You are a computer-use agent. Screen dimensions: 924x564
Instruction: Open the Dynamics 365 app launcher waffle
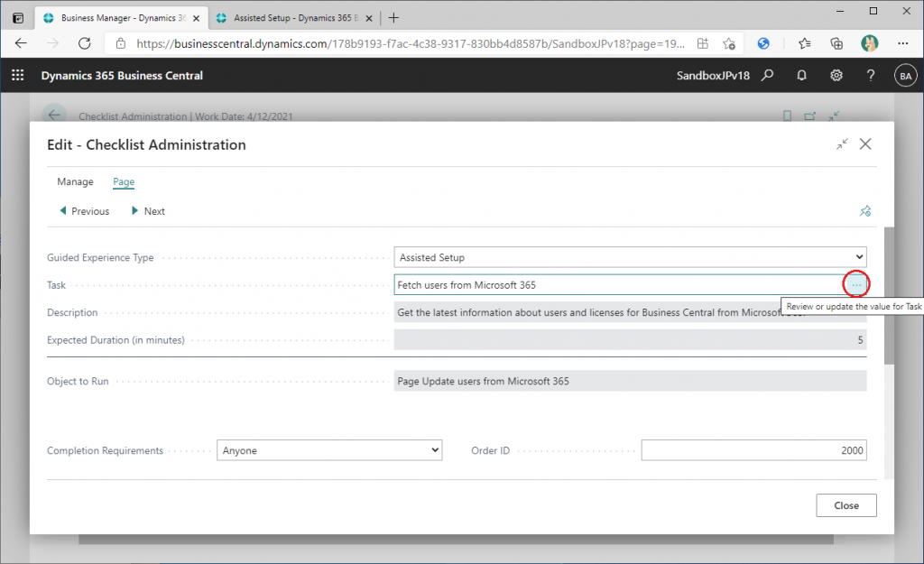pyautogui.click(x=18, y=76)
